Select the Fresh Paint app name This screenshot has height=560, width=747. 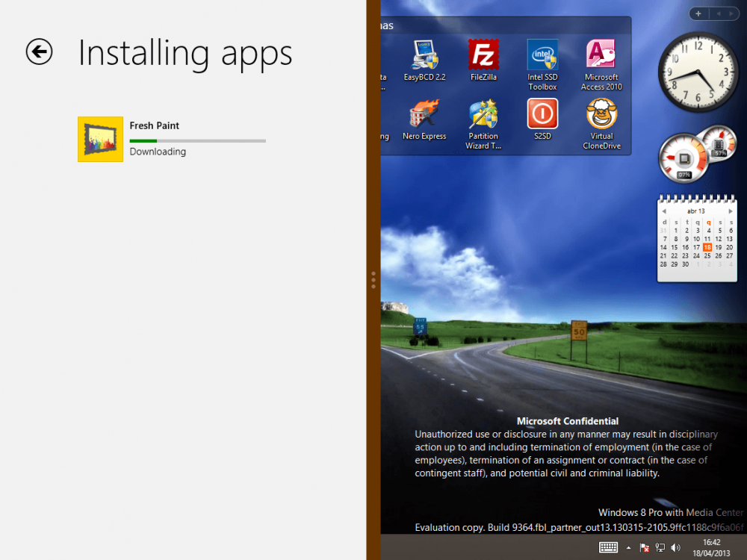point(155,125)
